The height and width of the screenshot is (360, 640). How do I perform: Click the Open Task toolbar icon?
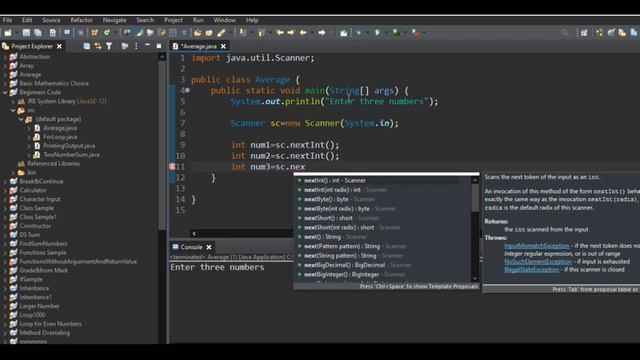pyautogui.click(x=209, y=33)
